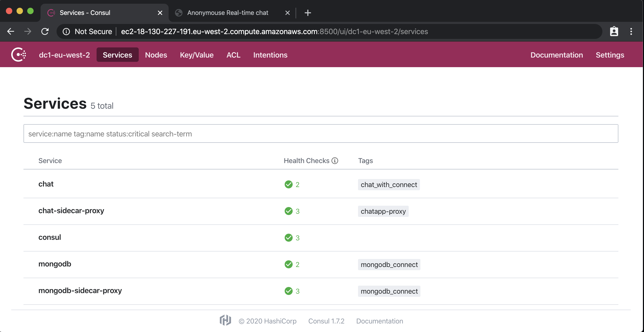Open the Chrome three-dot menu
Image resolution: width=644 pixels, height=332 pixels.
pos(631,31)
